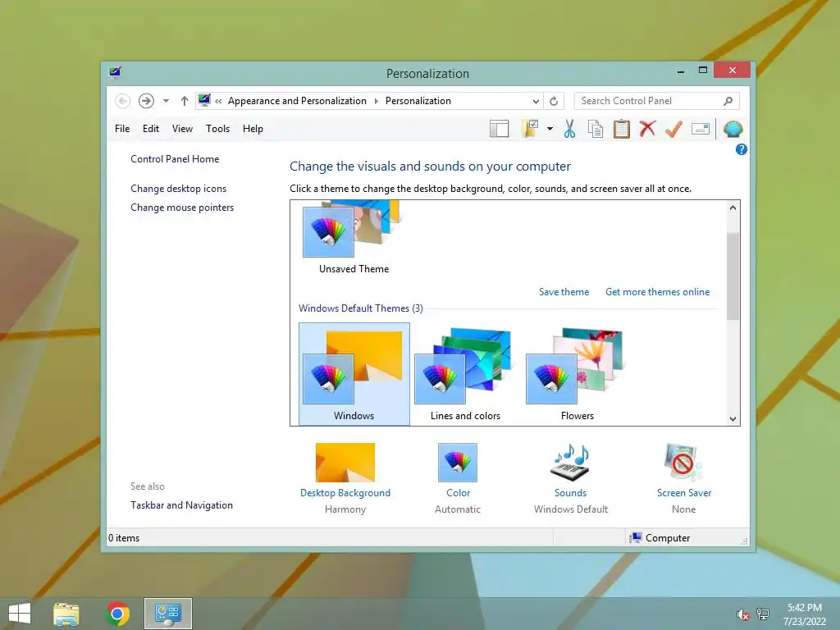
Task: Click the theme list scroll down arrow
Action: (733, 419)
